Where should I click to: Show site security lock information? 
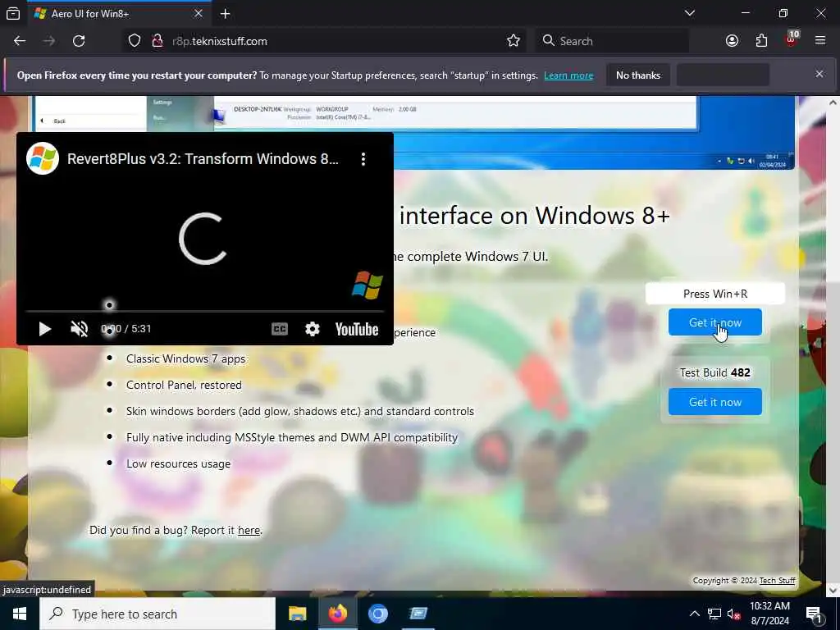coord(157,41)
